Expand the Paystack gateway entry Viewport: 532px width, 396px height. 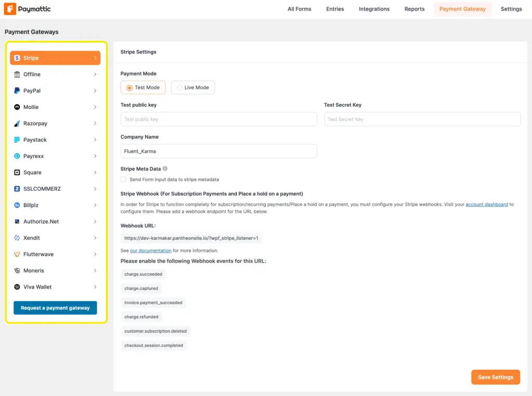coord(55,139)
